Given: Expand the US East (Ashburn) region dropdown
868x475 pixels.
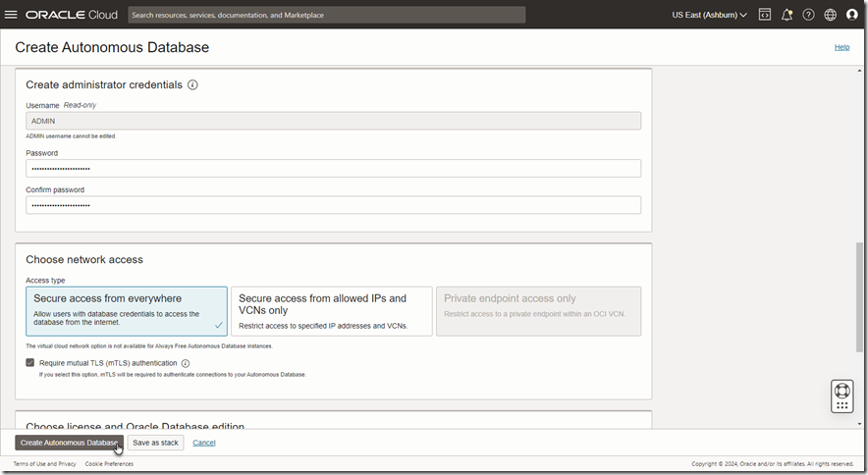Looking at the screenshot, I should [709, 15].
